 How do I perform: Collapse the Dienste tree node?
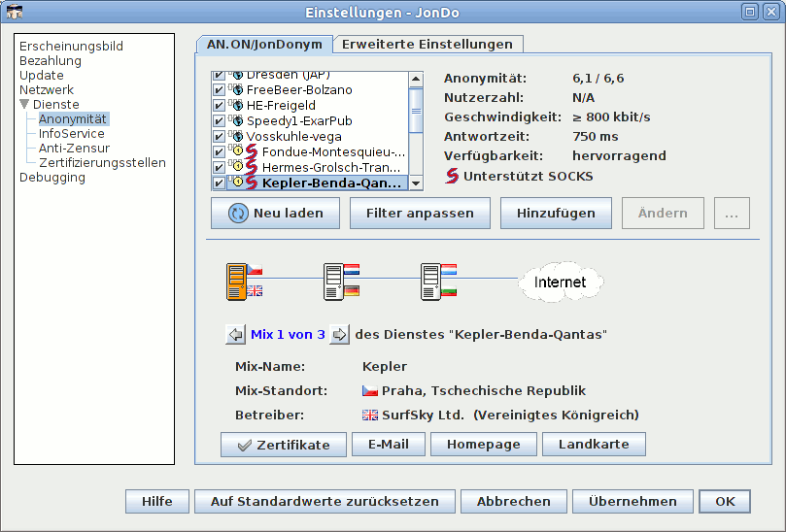[24, 104]
